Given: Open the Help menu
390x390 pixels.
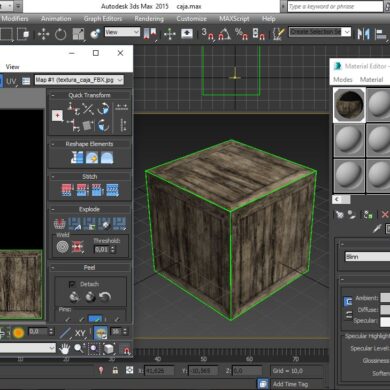Looking at the screenshot, I should click(x=269, y=19).
